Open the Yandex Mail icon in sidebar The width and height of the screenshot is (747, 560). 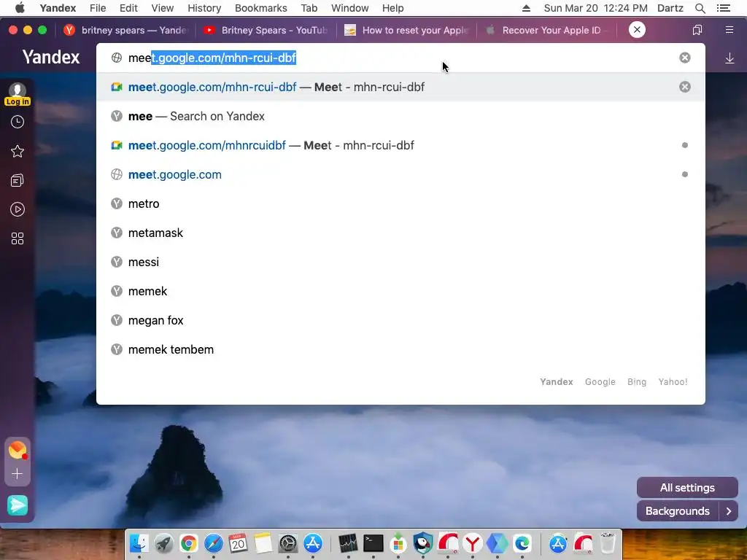pos(18,450)
